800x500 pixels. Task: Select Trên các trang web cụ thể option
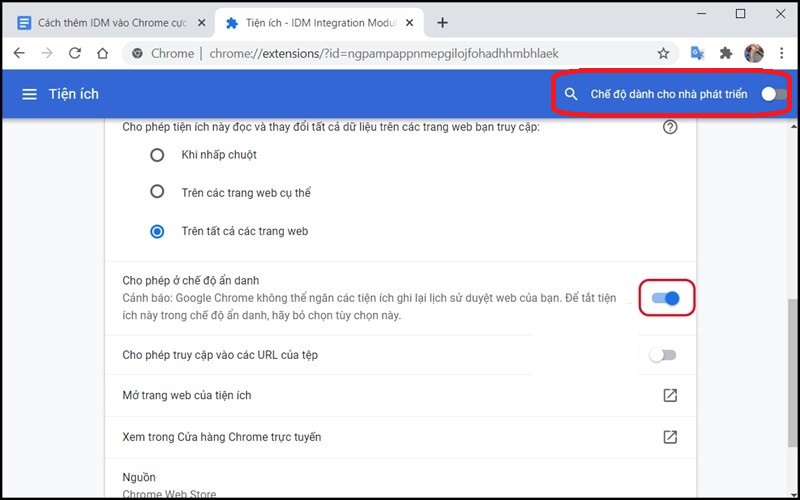157,192
